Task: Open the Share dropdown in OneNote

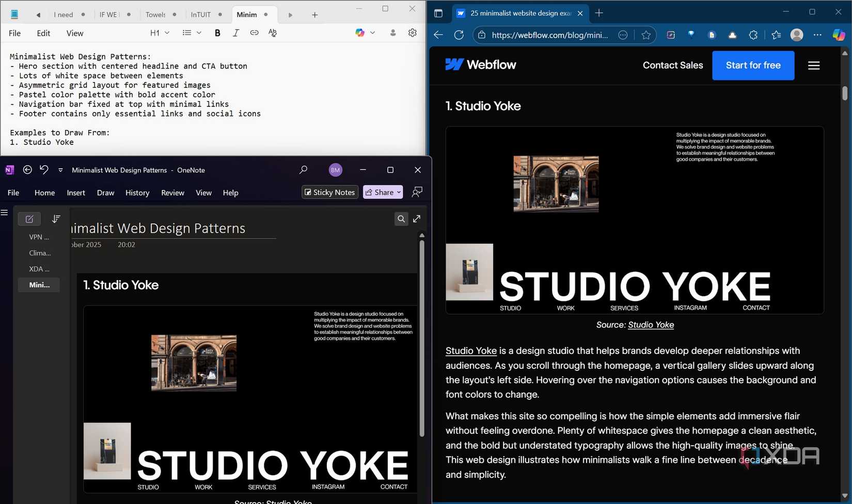Action: point(383,192)
